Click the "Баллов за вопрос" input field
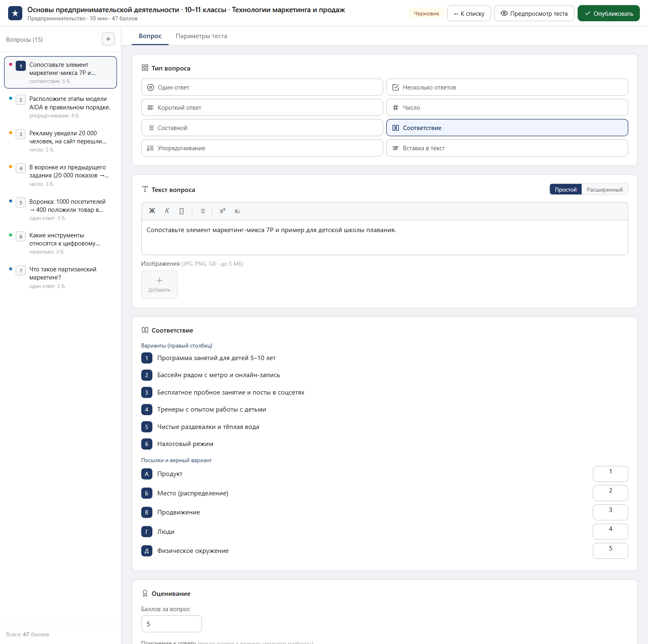The height and width of the screenshot is (644, 648). (x=171, y=624)
